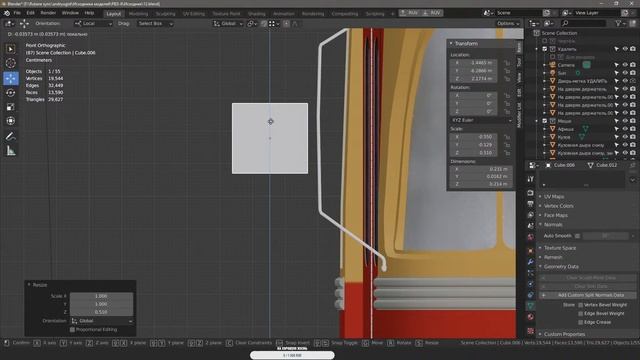Open the Physics properties tab icon
The image size is (640, 360).
click(530, 284)
